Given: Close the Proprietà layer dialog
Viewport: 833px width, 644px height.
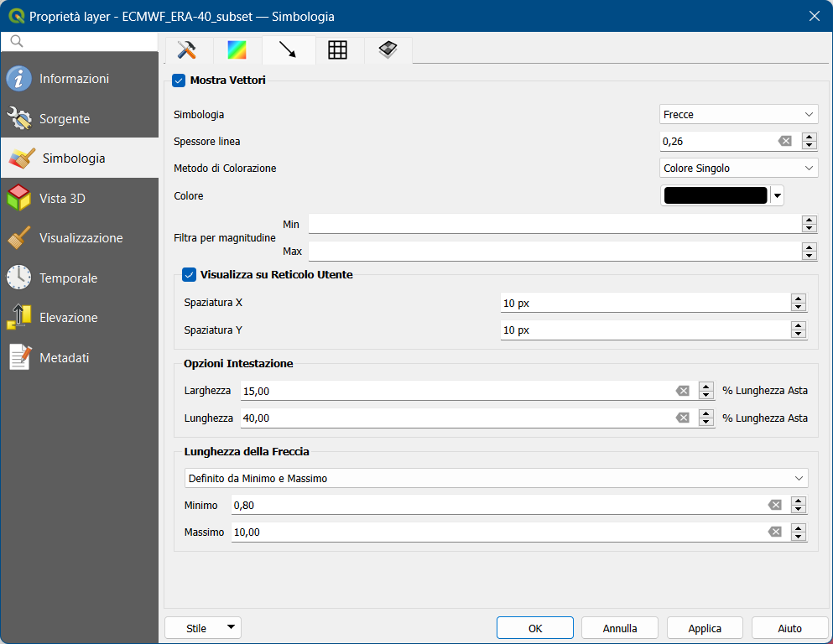Looking at the screenshot, I should click(815, 16).
